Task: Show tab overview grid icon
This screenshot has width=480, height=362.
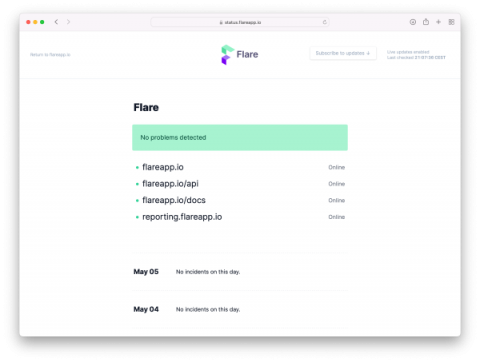Action: click(x=451, y=22)
